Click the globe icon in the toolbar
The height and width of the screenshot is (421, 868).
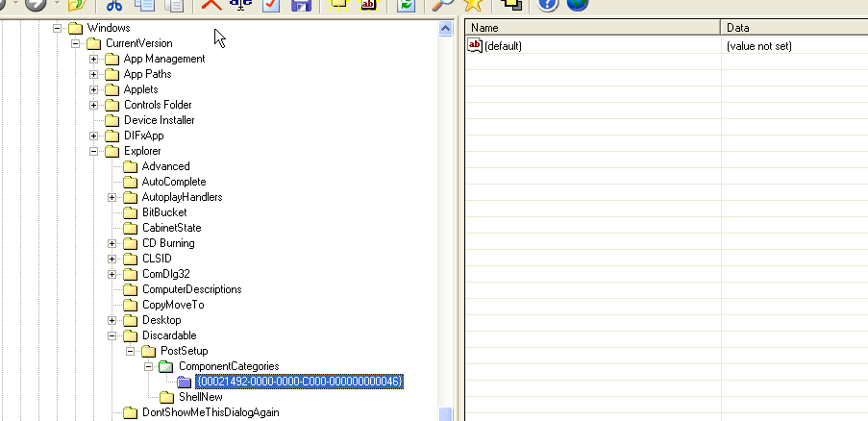(577, 5)
